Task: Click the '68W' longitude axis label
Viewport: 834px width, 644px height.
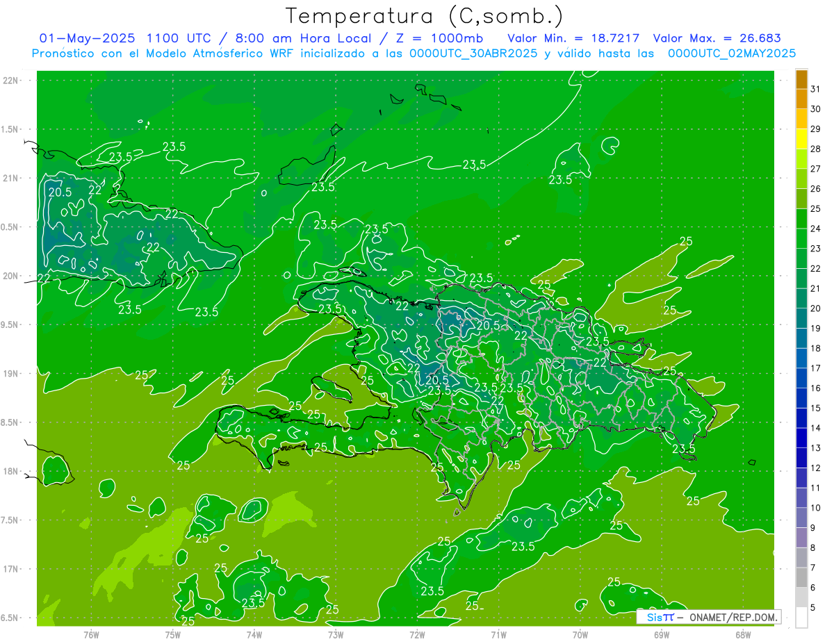Action: [743, 634]
